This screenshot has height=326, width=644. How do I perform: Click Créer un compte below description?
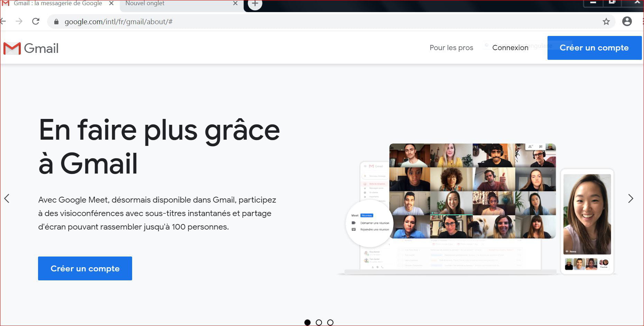pos(85,268)
